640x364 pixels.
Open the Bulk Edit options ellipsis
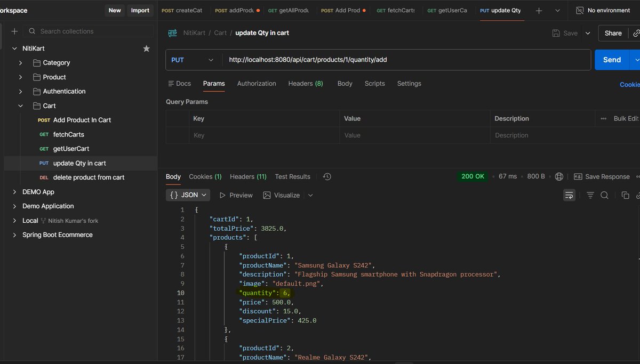604,119
